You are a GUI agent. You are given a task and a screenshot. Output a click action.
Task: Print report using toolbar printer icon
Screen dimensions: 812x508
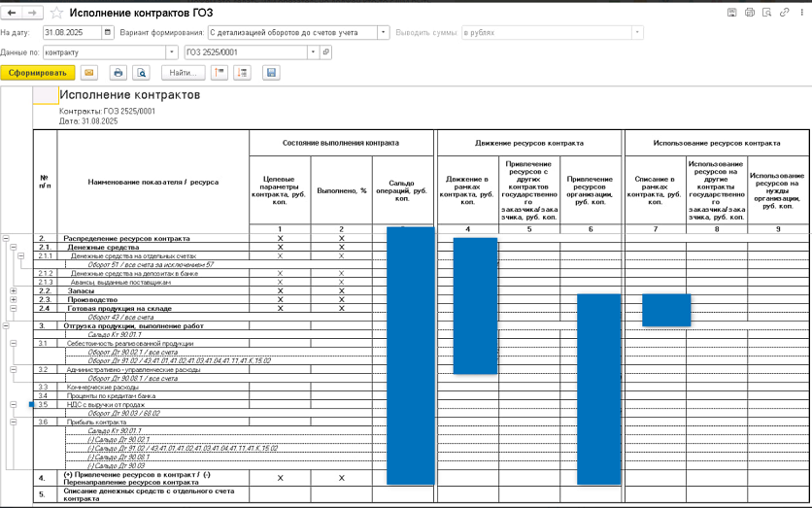[x=118, y=72]
